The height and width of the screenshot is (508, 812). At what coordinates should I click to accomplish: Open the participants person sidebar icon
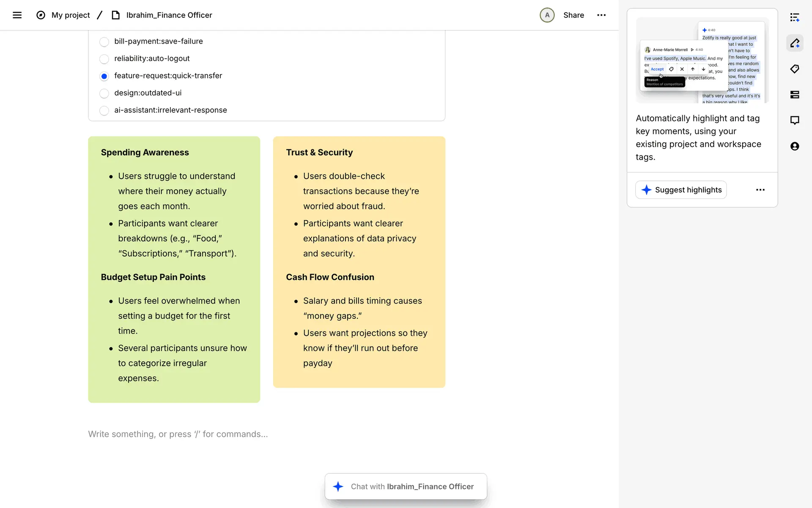[x=795, y=146]
